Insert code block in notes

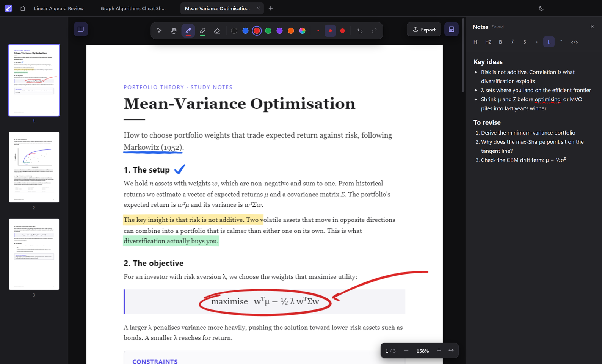(574, 42)
